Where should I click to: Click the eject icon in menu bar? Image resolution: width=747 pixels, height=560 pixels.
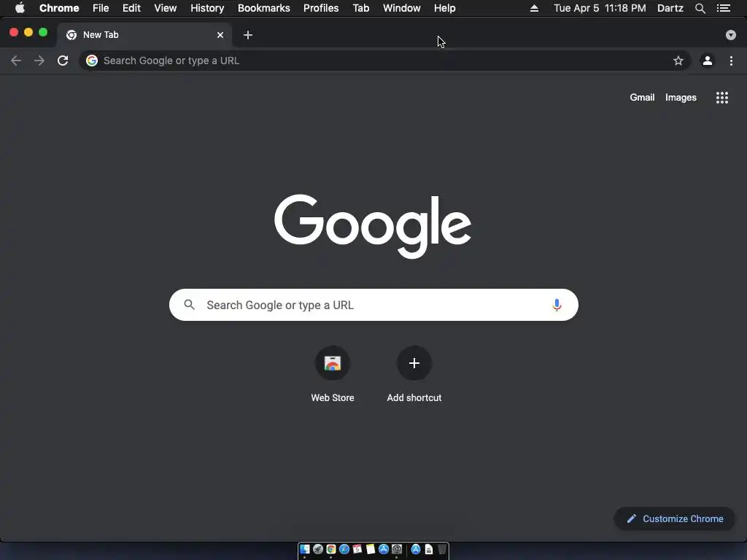coord(534,8)
